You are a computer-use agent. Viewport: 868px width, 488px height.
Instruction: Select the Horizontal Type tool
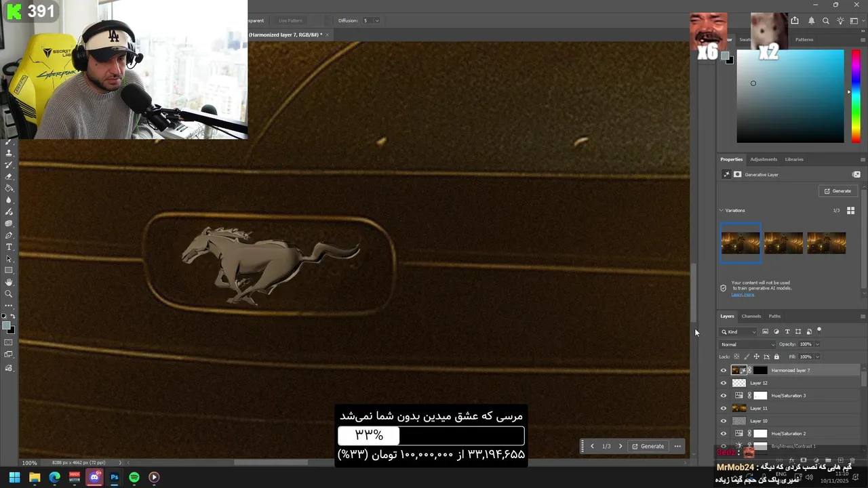point(9,247)
